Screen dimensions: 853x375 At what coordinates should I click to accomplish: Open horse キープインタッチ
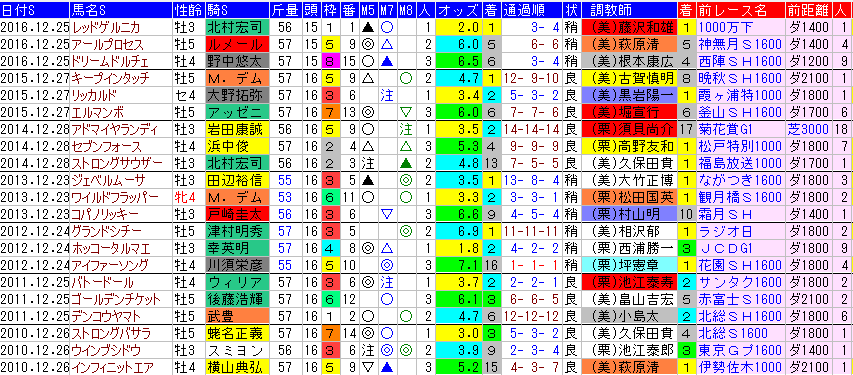coord(110,78)
